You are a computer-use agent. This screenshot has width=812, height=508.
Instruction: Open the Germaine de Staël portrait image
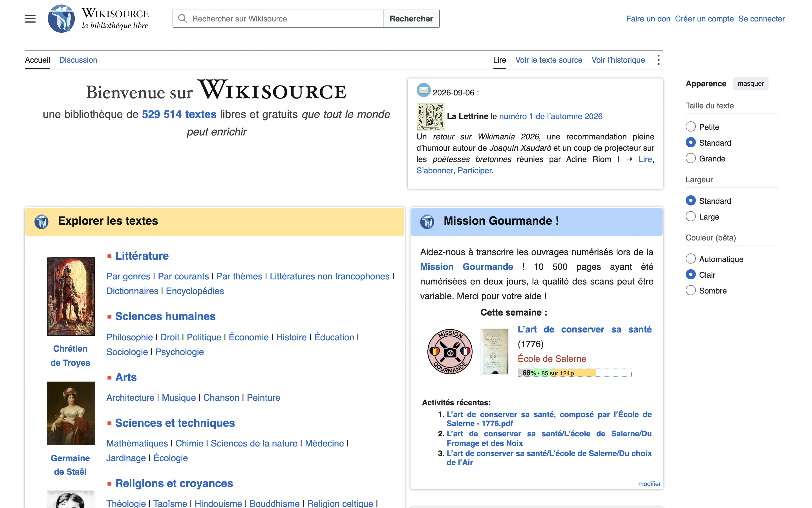[x=71, y=413]
